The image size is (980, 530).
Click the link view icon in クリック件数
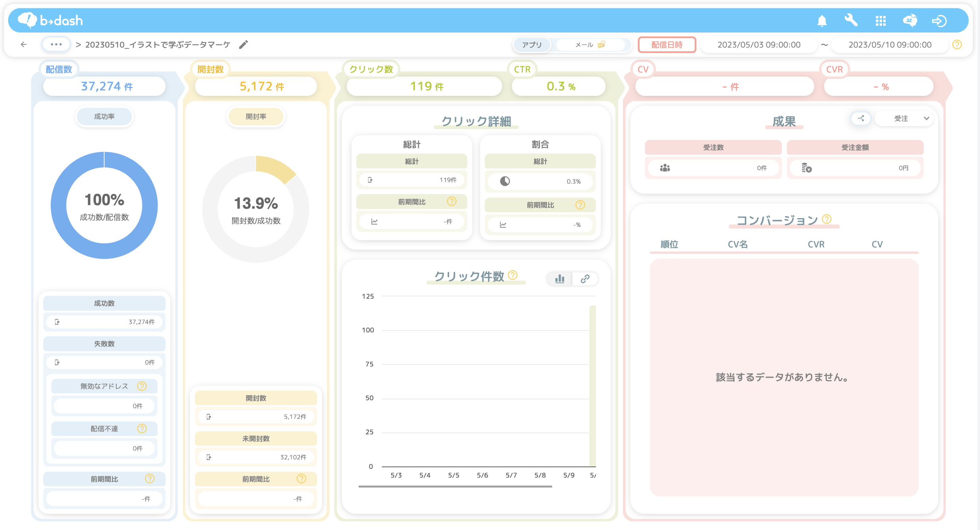[585, 279]
